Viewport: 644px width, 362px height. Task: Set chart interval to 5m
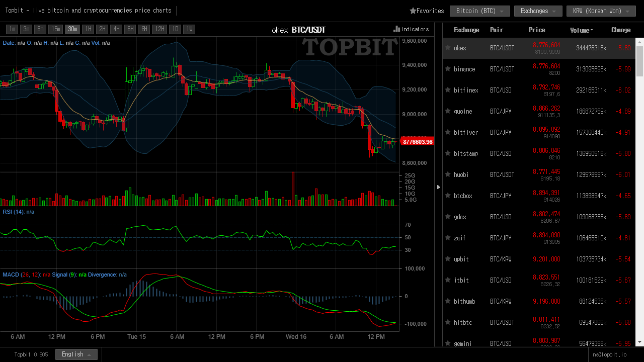[x=40, y=29]
